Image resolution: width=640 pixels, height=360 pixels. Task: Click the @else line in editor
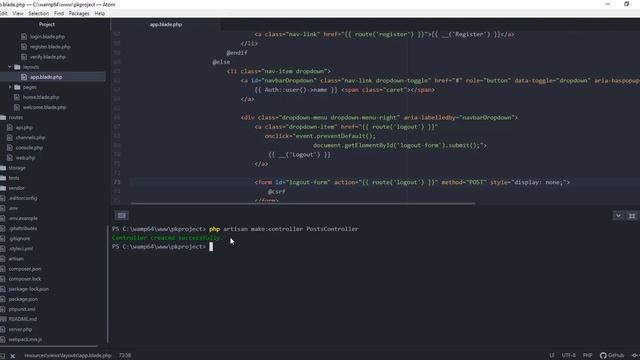click(221, 62)
